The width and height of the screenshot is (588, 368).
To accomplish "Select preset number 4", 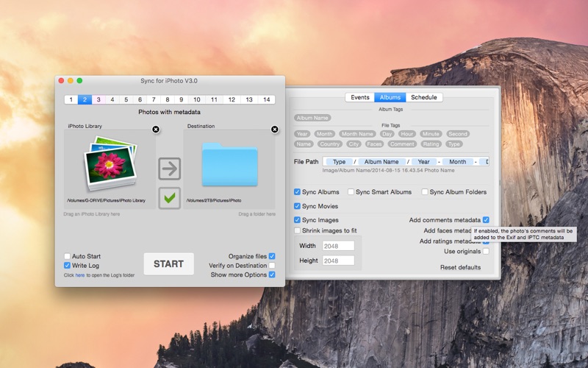I will [x=112, y=99].
